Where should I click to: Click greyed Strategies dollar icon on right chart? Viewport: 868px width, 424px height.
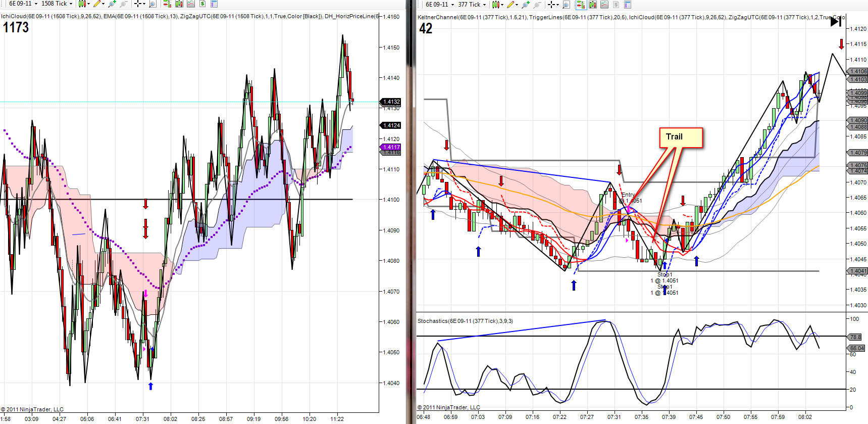[616, 5]
